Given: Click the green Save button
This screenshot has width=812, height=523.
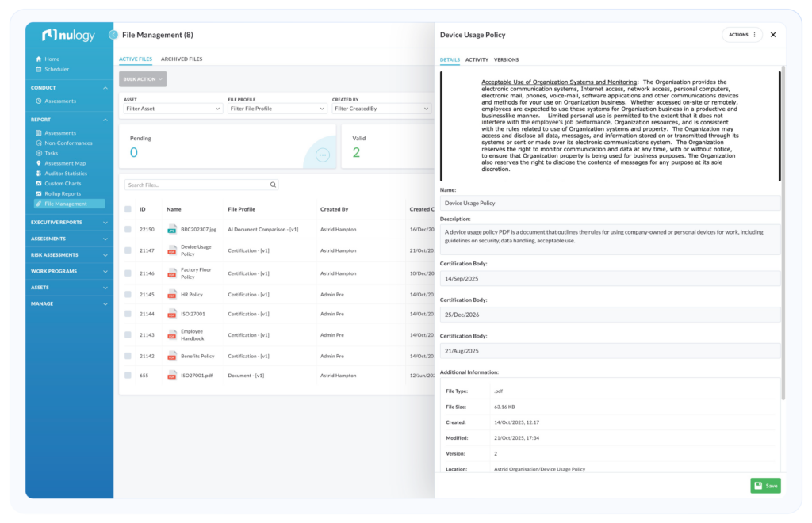Looking at the screenshot, I should (x=765, y=486).
